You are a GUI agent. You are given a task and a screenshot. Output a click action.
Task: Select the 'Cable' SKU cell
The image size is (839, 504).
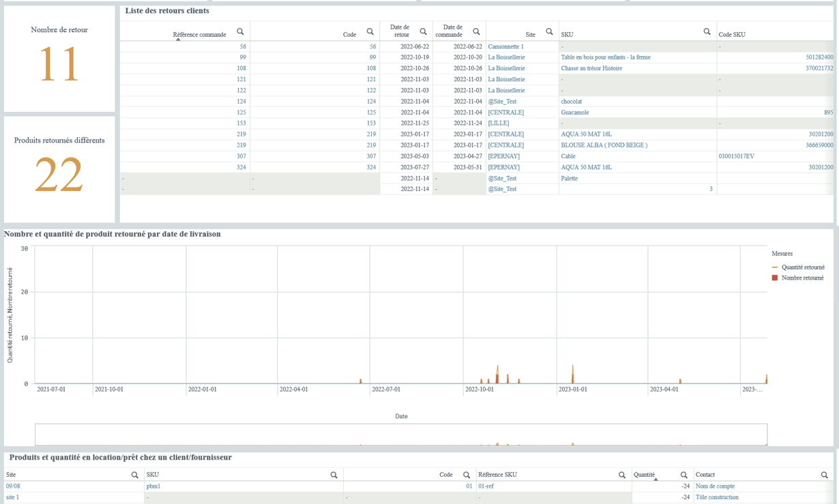coord(568,156)
